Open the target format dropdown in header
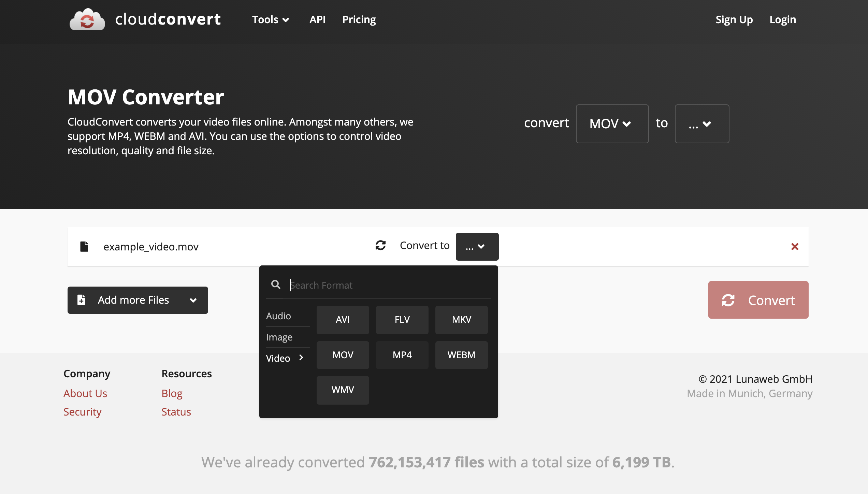 pos(702,123)
